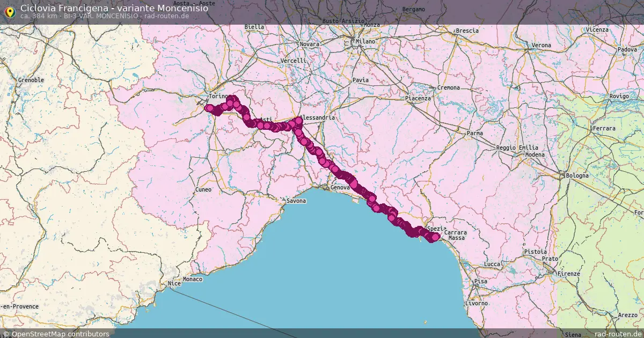The width and height of the screenshot is (644, 338).
Task: Click the Livorno city label
Action: pos(477,304)
